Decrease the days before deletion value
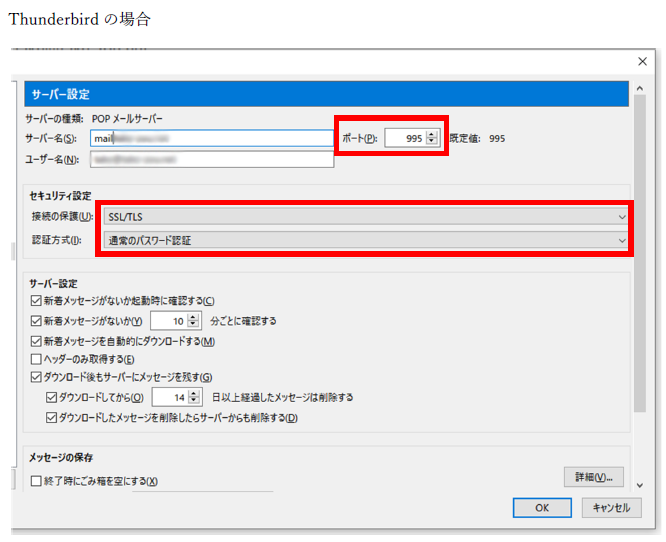666x542 pixels. [x=194, y=401]
